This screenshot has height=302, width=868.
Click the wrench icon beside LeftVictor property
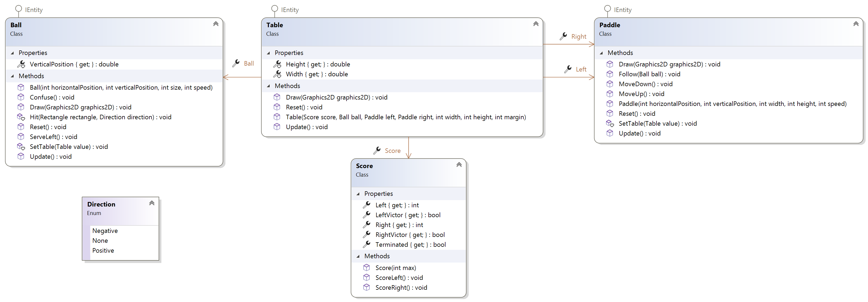click(367, 215)
